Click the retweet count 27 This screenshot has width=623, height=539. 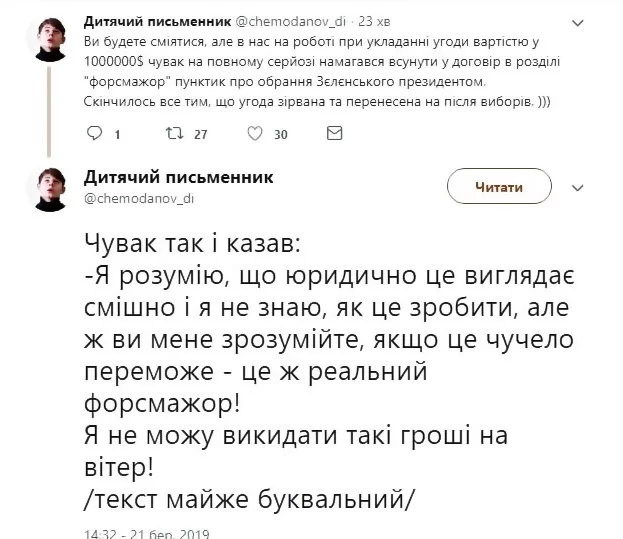[x=200, y=135]
